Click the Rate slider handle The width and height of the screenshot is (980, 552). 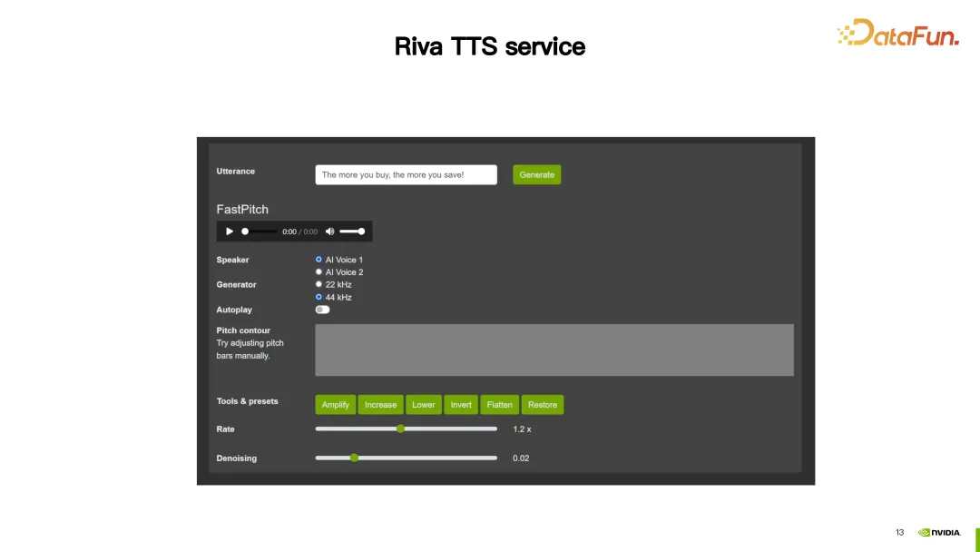[400, 429]
